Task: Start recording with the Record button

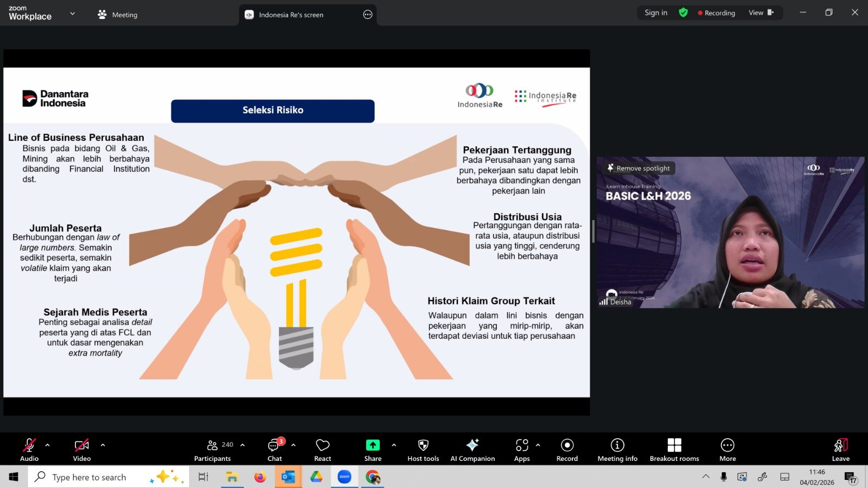Action: coord(567,450)
